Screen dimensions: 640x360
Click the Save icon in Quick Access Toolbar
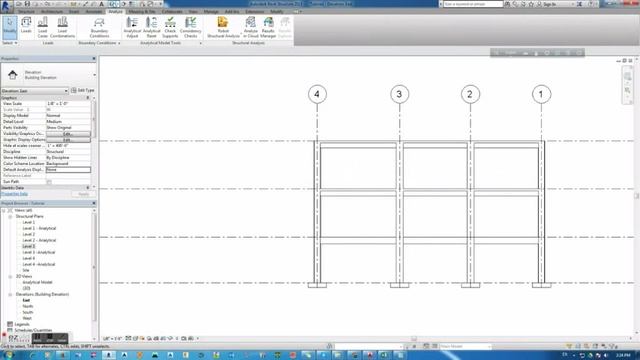tap(27, 4)
